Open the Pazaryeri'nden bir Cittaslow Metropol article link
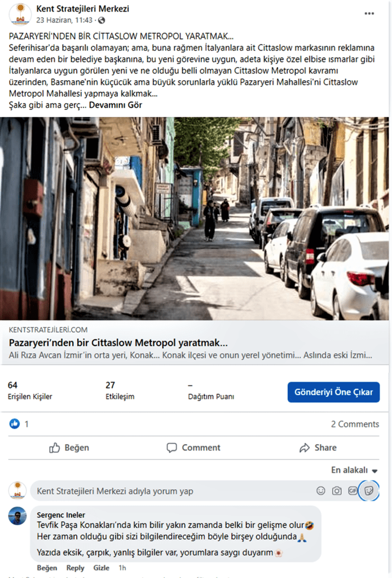The height and width of the screenshot is (578, 392). click(118, 343)
